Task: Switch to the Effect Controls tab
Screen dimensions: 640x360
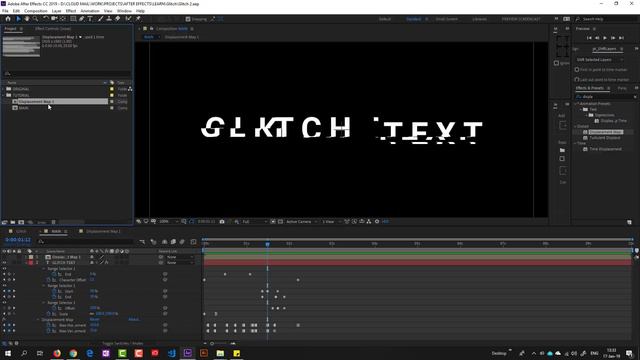Action: tap(53, 29)
